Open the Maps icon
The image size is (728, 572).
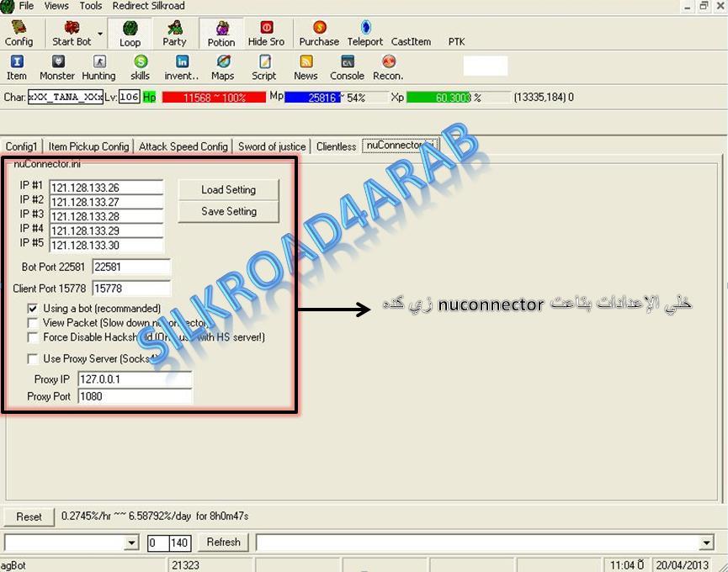(223, 67)
